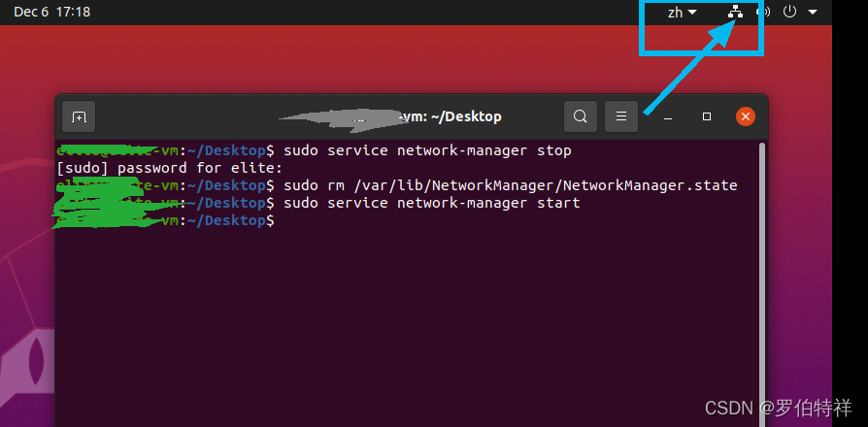Screen dimensions: 868x427
Task: Click the rm NetworkManager.state command line
Action: [510, 185]
